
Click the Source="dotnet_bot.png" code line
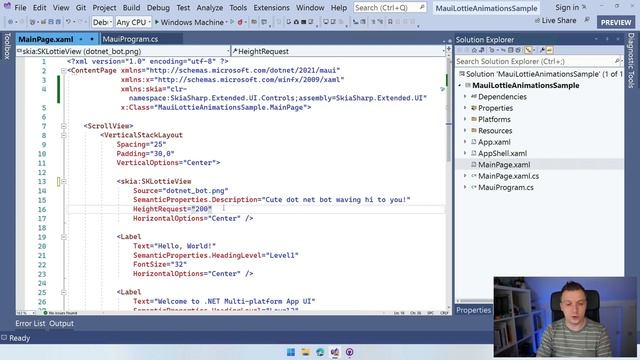[180, 191]
